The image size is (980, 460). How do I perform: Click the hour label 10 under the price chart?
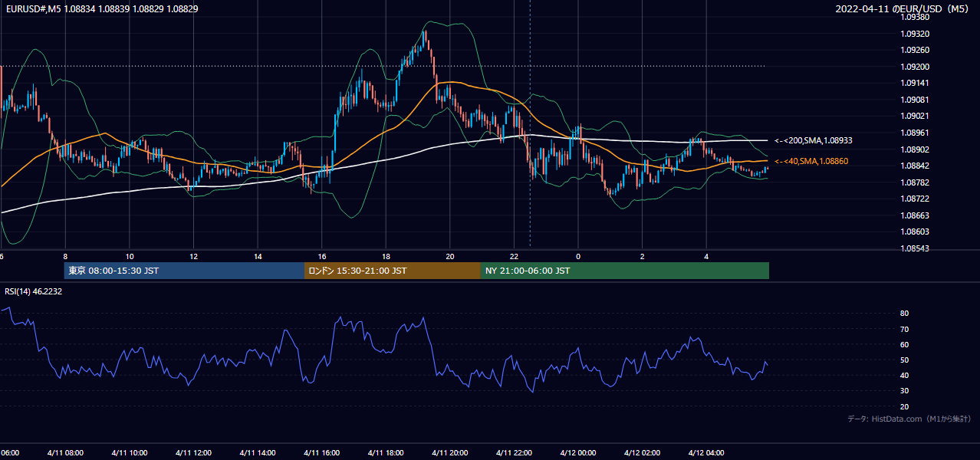click(x=130, y=257)
